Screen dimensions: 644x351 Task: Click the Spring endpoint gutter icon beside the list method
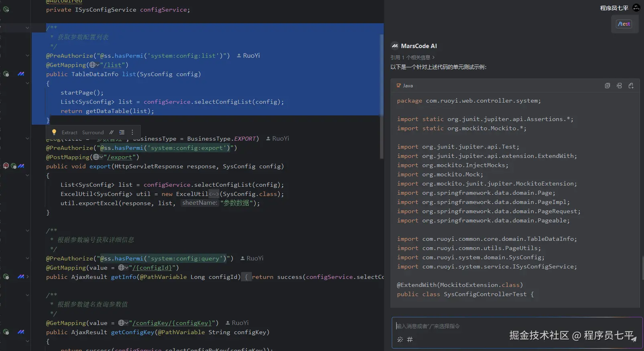pos(6,74)
